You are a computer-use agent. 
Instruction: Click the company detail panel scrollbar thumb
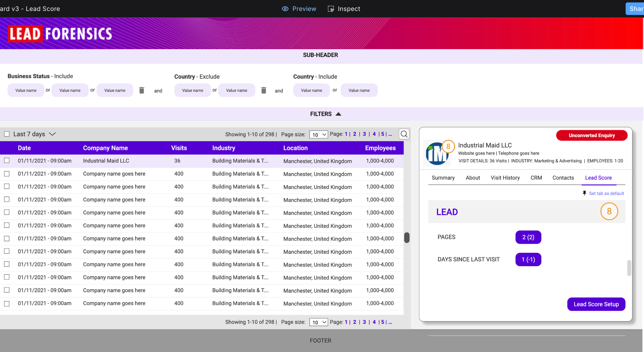click(629, 268)
